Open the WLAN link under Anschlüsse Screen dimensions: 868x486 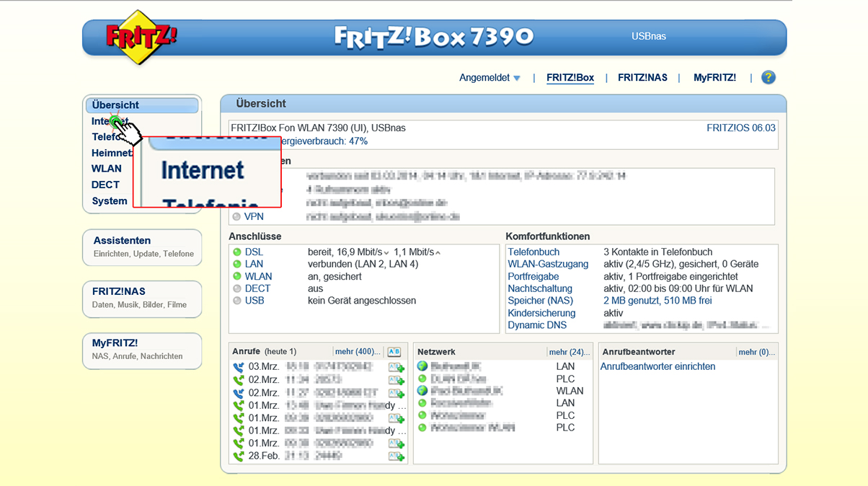[x=258, y=276]
